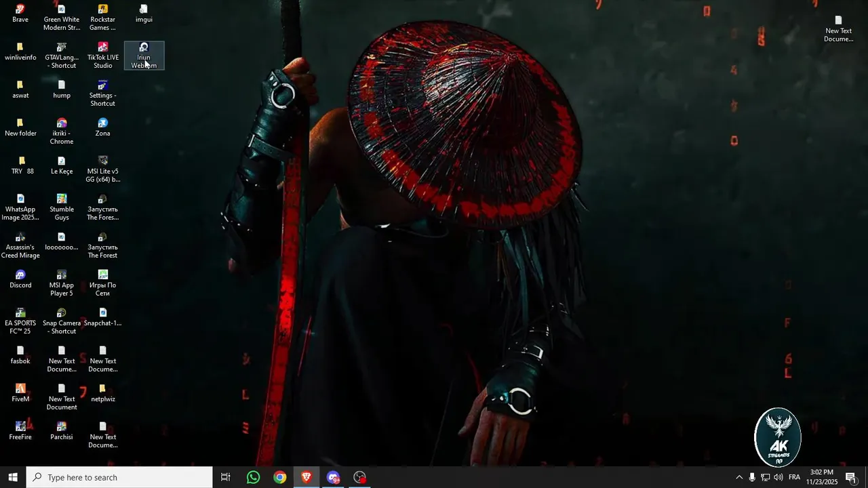
Task: Select the Discord desktop shortcut
Action: [20, 280]
